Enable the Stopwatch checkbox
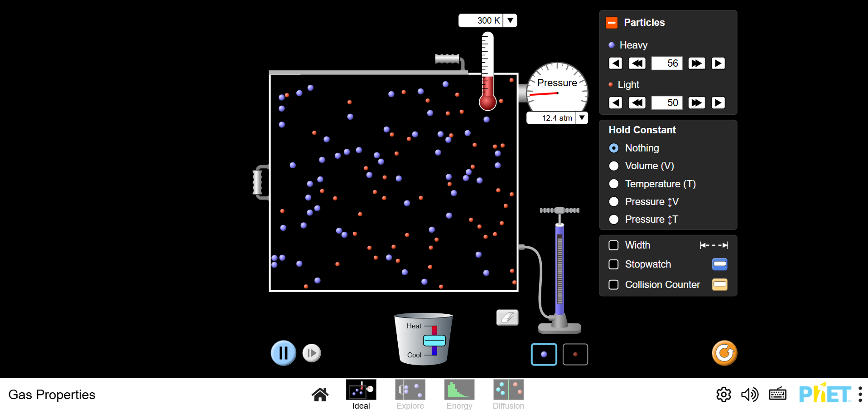This screenshot has height=410, width=868. click(x=613, y=264)
